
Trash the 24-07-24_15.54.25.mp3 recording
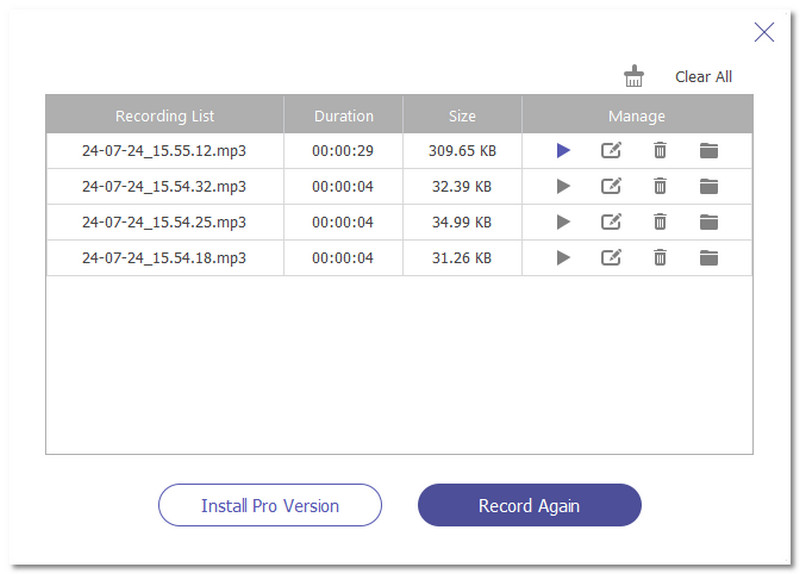coord(660,222)
